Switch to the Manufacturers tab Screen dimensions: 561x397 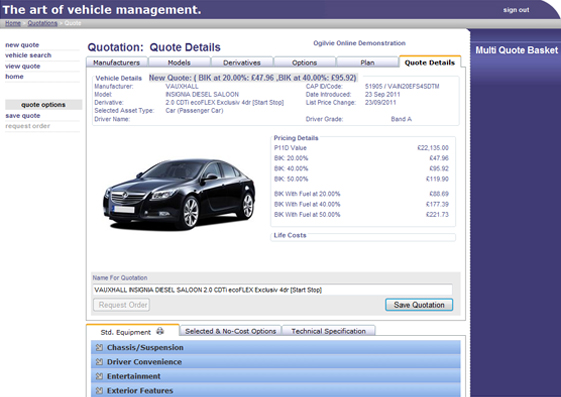point(117,63)
